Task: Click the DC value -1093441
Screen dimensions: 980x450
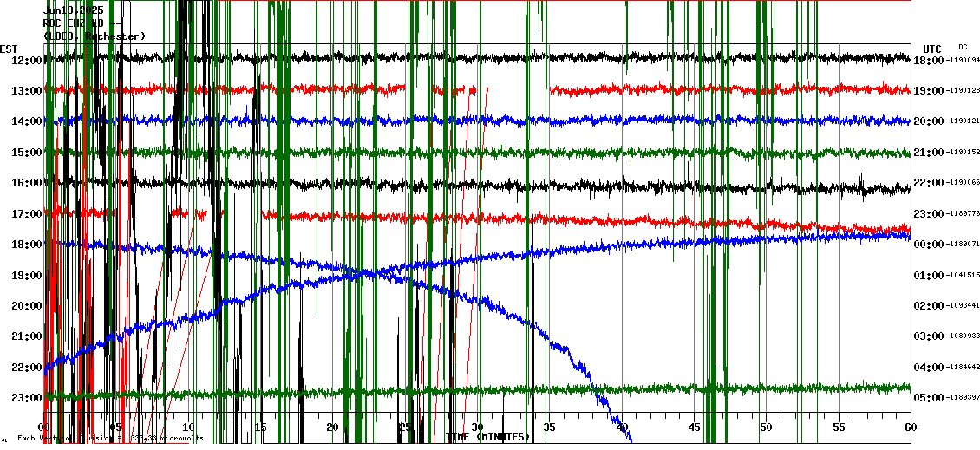Action: coord(962,305)
